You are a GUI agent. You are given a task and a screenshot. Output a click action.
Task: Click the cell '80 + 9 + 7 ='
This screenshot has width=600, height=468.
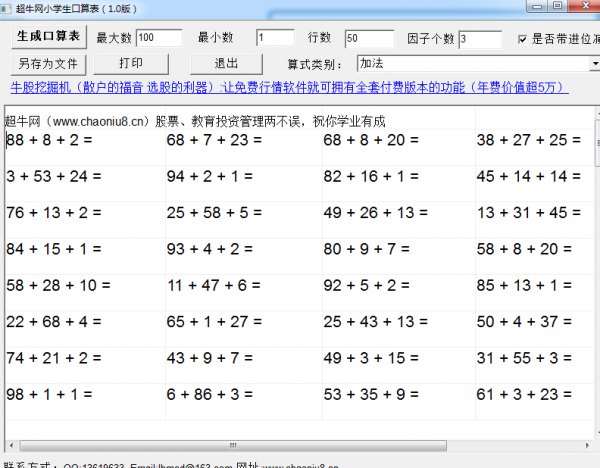[399, 256]
